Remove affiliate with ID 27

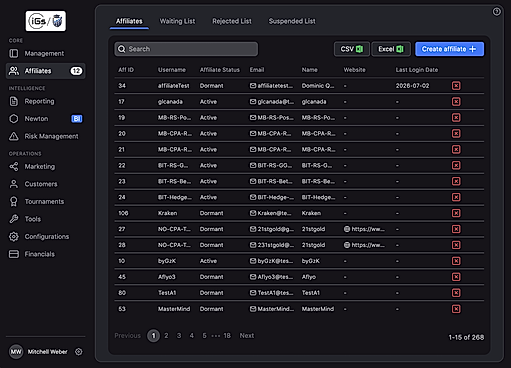(456, 229)
